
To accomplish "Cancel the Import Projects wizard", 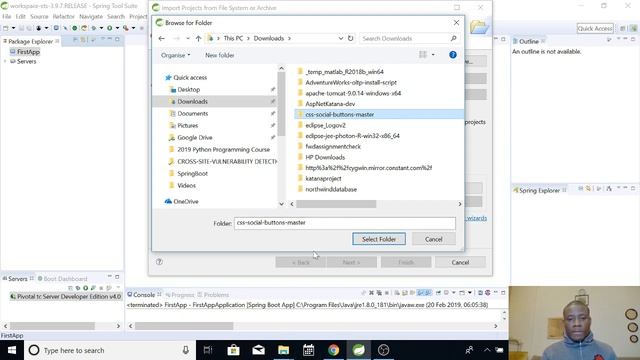I will click(460, 262).
